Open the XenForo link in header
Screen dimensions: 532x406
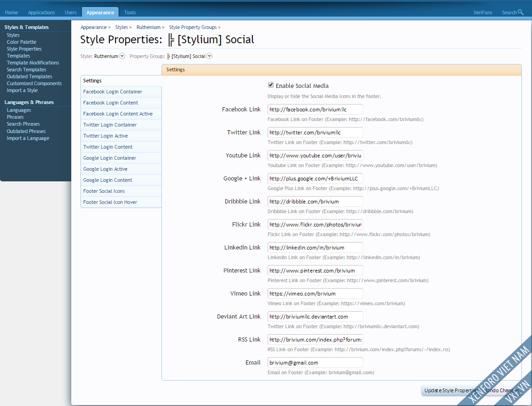482,12
